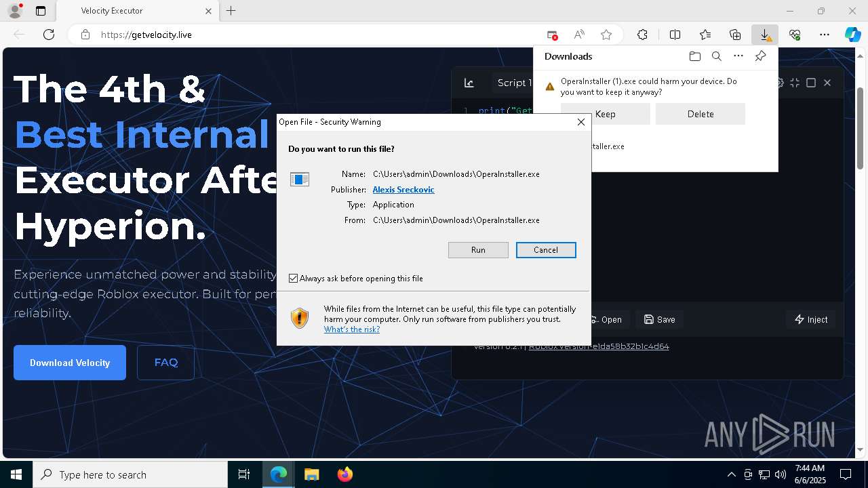Click the address bar URL field
The height and width of the screenshot is (488, 868).
point(319,35)
